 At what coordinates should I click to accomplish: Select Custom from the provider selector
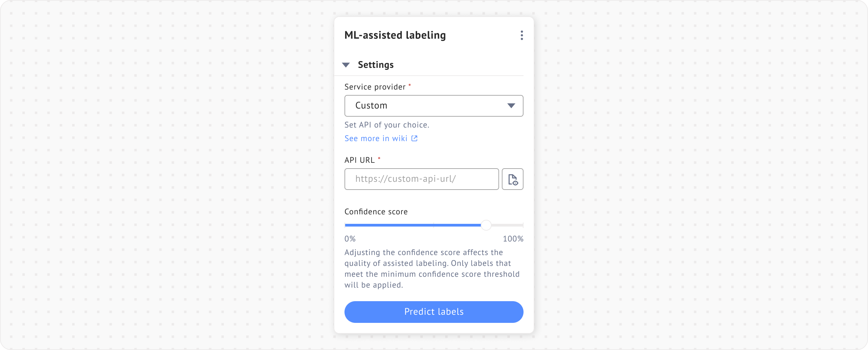[x=434, y=105]
